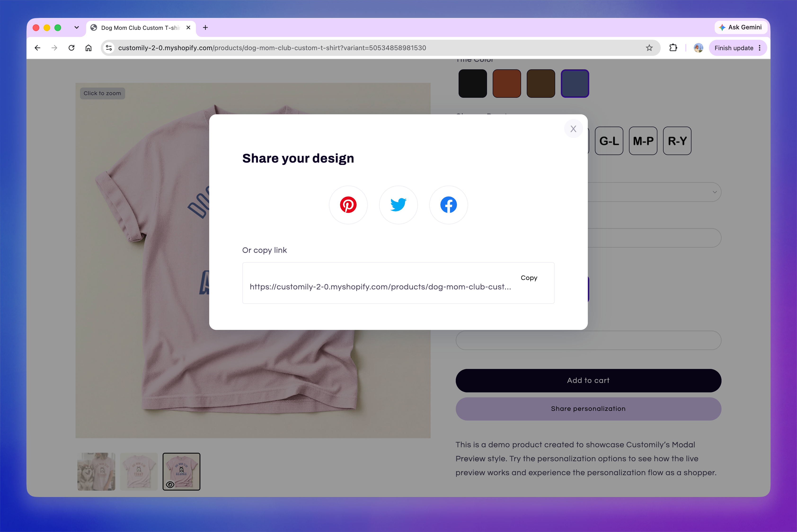Select the G-L breed option
The image size is (797, 532).
coord(609,141)
